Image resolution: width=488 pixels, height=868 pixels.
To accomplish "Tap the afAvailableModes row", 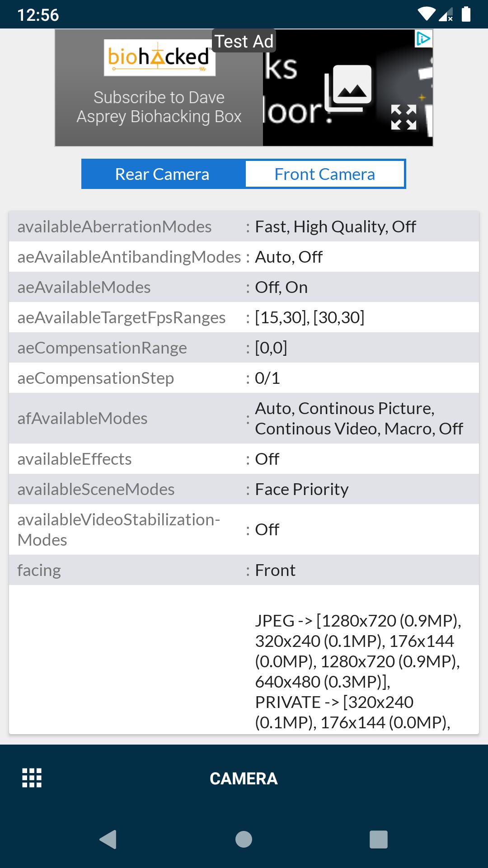I will pyautogui.click(x=244, y=418).
